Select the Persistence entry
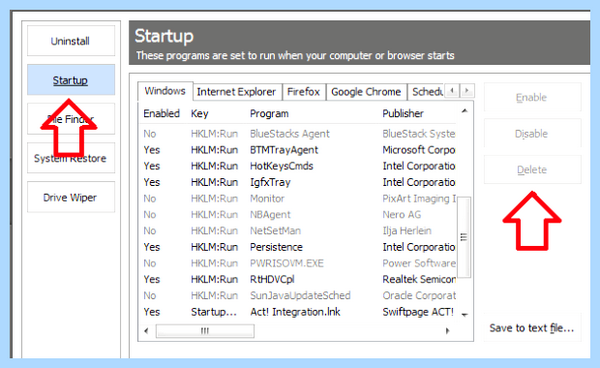 click(x=298, y=247)
